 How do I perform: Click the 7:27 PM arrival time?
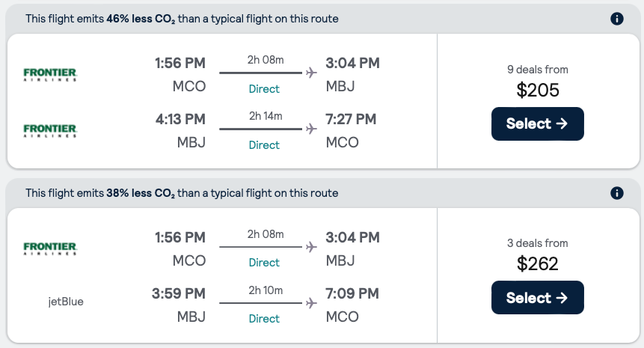tap(351, 119)
